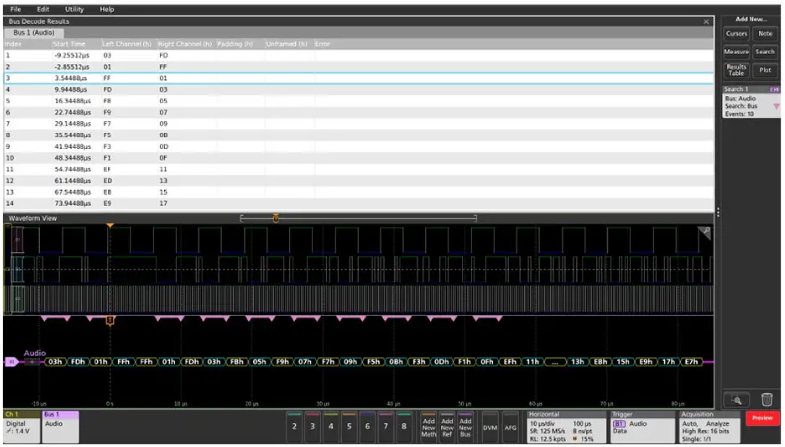Click Add New Bus
Image resolution: width=785 pixels, height=447 pixels.
click(465, 427)
